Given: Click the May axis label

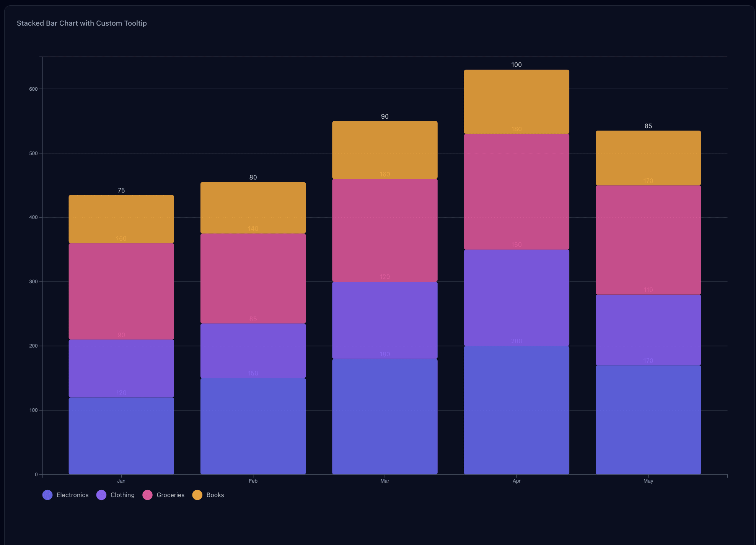Looking at the screenshot, I should click(x=648, y=481).
